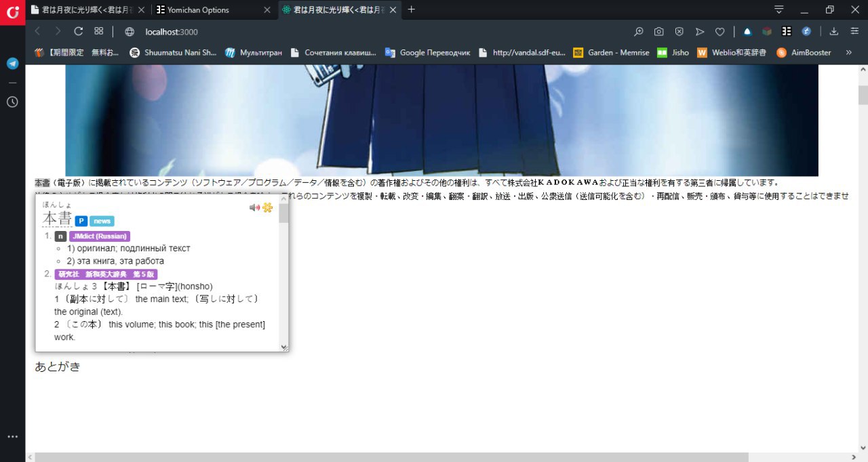Image resolution: width=868 pixels, height=462 pixels.
Task: Open Garden - Memrise bookmark
Action: coord(611,52)
